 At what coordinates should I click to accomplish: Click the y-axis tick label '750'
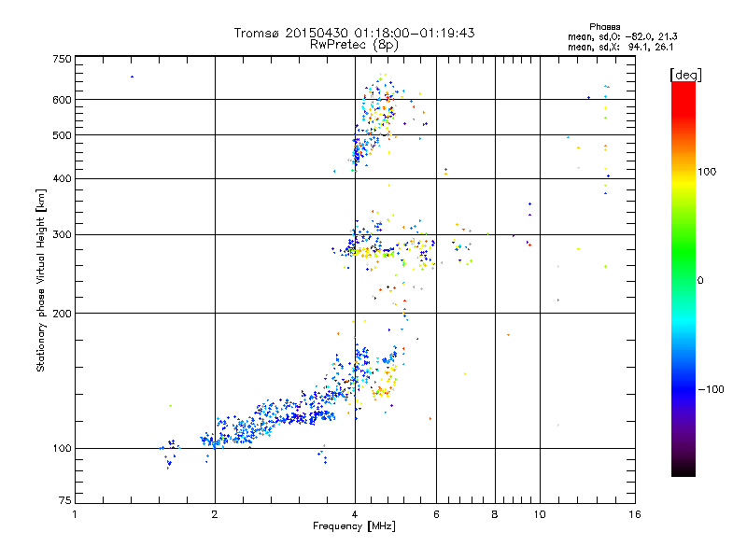[62, 59]
